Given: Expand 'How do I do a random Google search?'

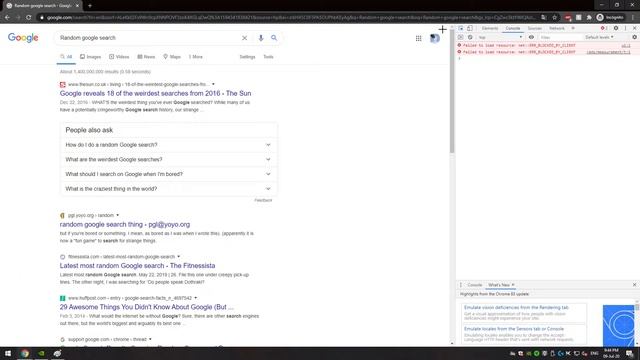Looking at the screenshot, I should (x=168, y=145).
